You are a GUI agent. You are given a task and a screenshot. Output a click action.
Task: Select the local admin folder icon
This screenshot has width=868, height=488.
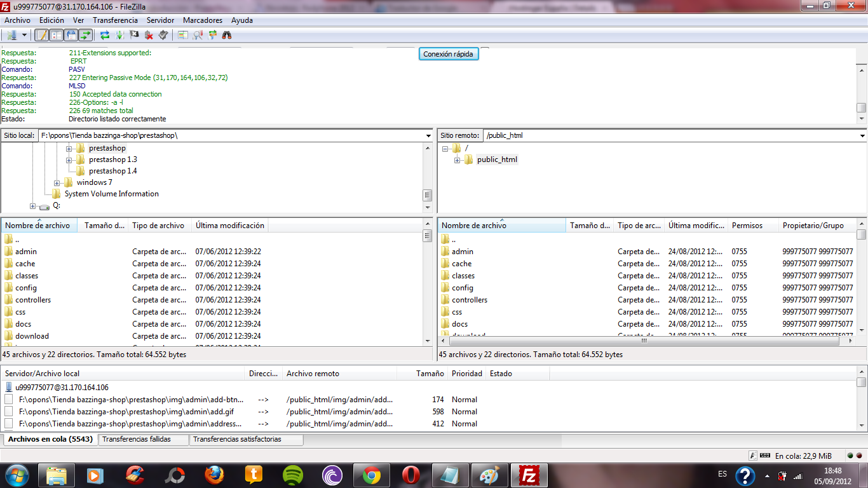pyautogui.click(x=8, y=251)
